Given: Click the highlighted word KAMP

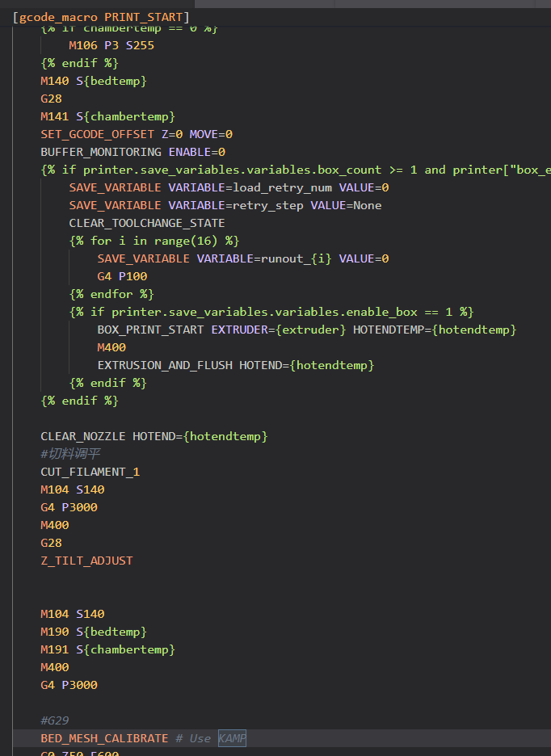Looking at the screenshot, I should tap(232, 738).
